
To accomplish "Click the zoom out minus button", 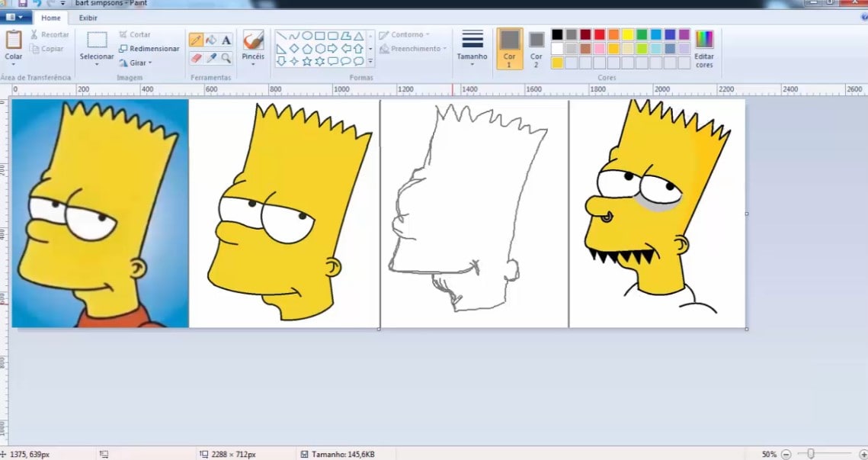I will click(786, 454).
